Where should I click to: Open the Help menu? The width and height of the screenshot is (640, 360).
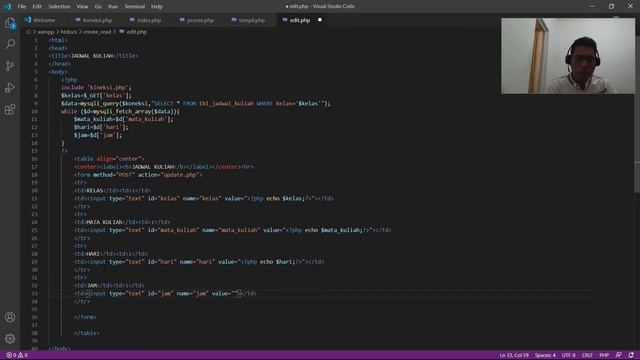point(157,6)
